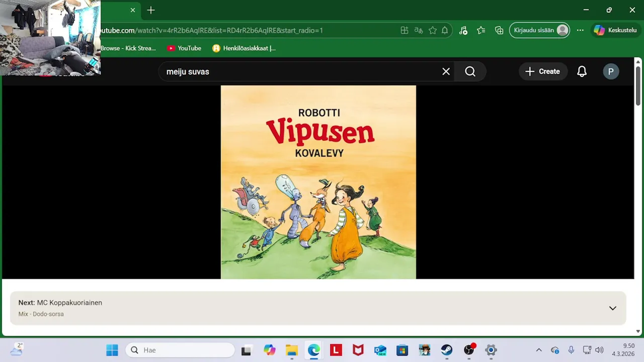
Task: Click the microphone tray icon
Action: 571,350
